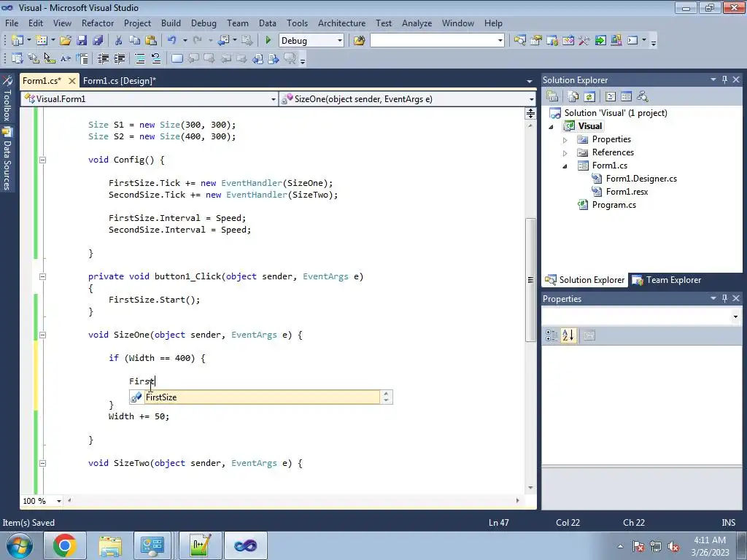Click the View Code icon in Solution Explorer

coord(611,97)
